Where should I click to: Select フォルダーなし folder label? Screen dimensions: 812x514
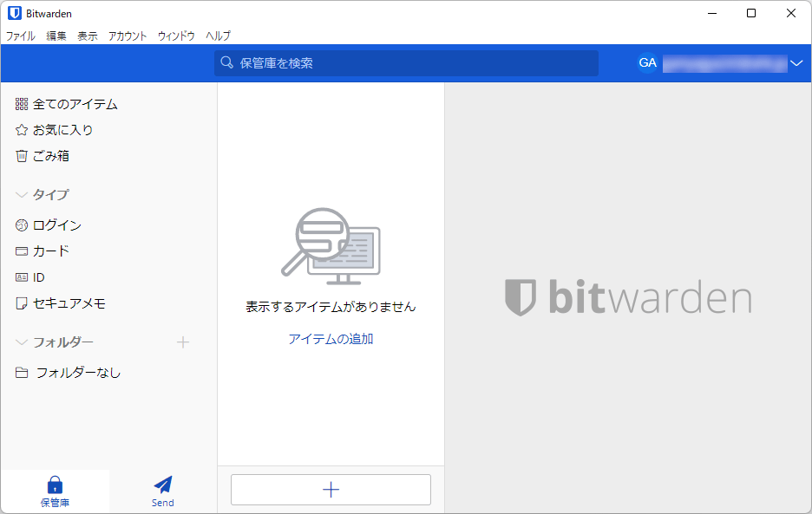[78, 373]
